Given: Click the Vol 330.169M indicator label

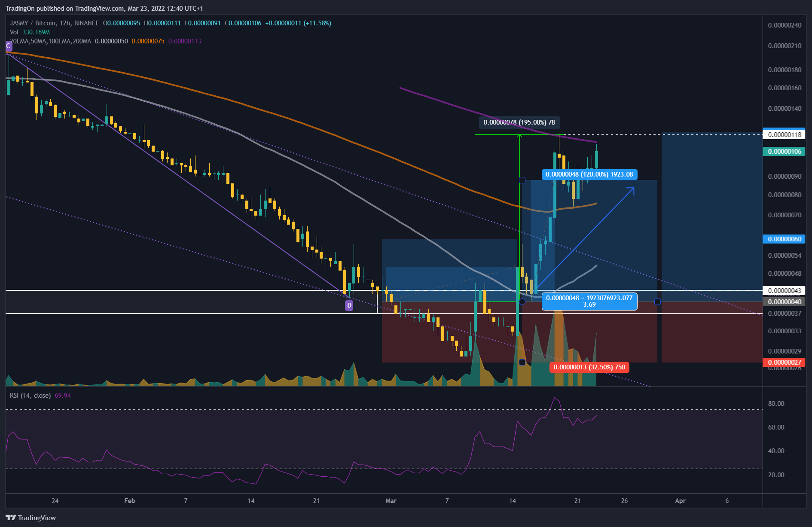Looking at the screenshot, I should pos(30,32).
